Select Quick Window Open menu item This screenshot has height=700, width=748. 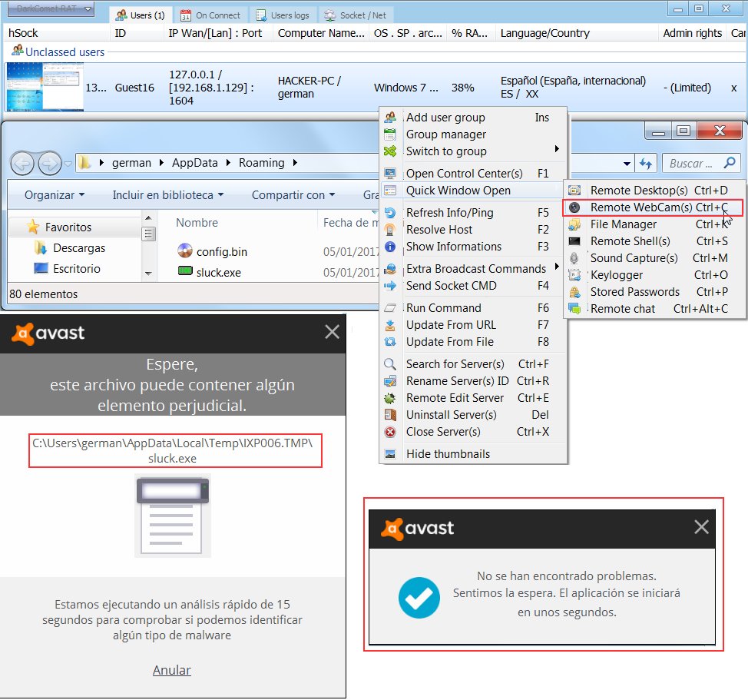point(473,191)
